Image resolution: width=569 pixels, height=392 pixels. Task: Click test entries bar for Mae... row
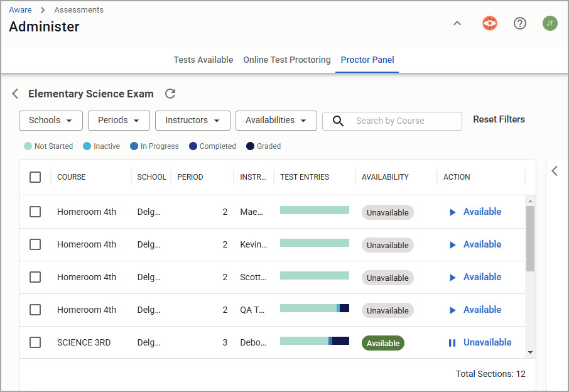pyautogui.click(x=315, y=210)
